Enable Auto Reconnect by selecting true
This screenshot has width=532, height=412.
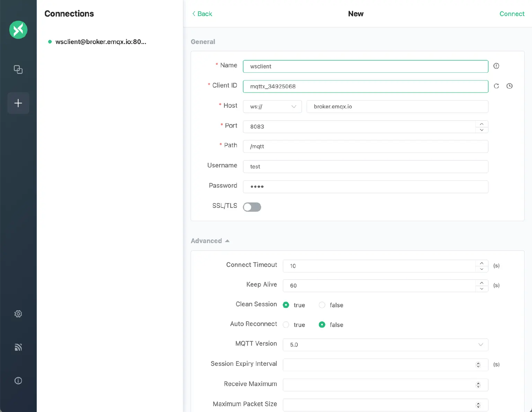286,325
